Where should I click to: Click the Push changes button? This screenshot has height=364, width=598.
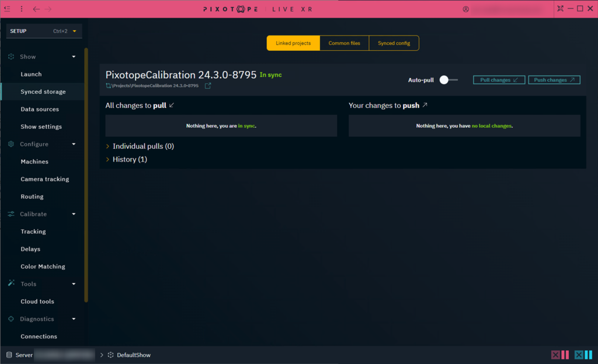pyautogui.click(x=554, y=80)
